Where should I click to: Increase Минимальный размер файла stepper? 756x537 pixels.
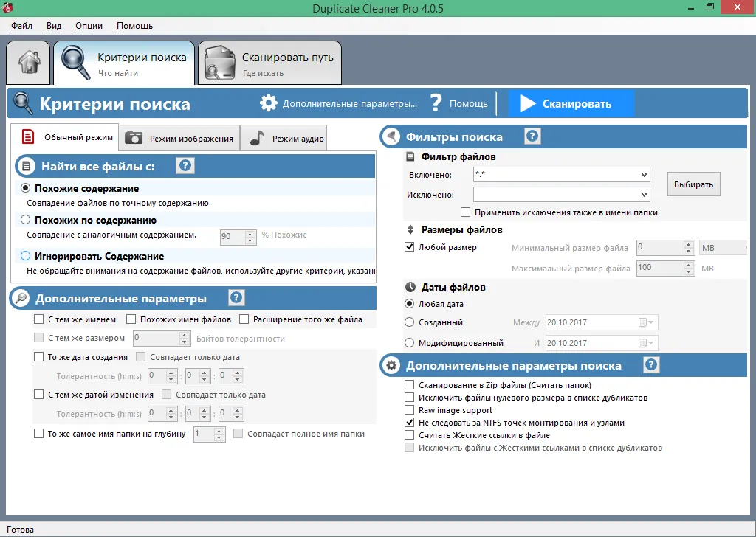point(689,245)
